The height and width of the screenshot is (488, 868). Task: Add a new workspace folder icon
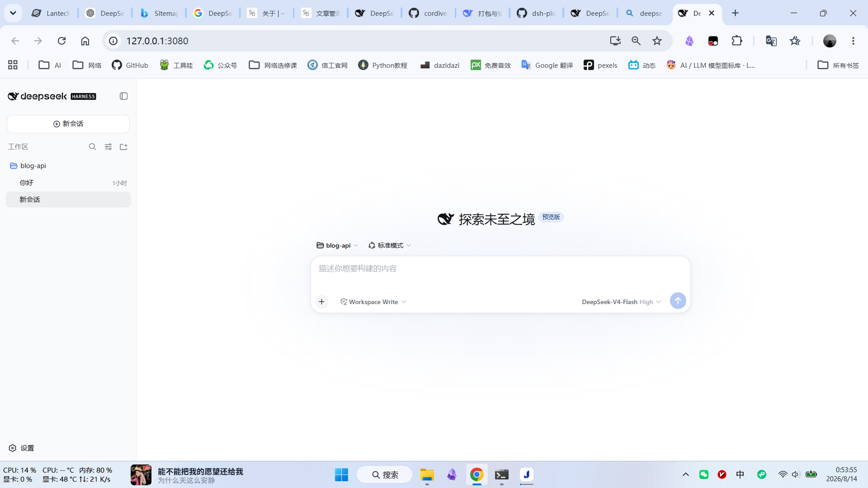click(x=123, y=147)
